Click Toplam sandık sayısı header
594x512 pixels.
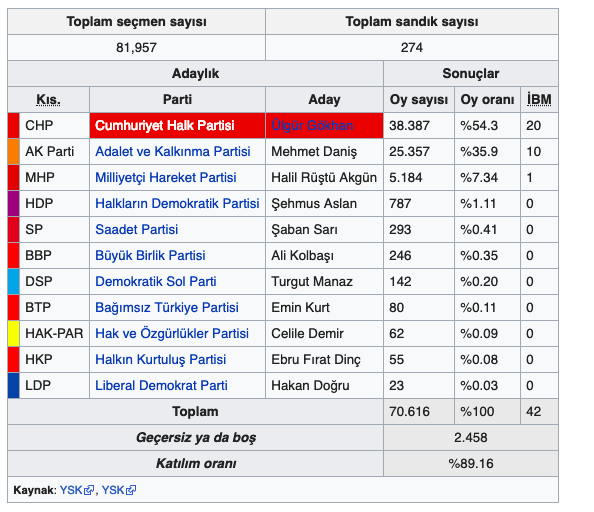tap(412, 22)
